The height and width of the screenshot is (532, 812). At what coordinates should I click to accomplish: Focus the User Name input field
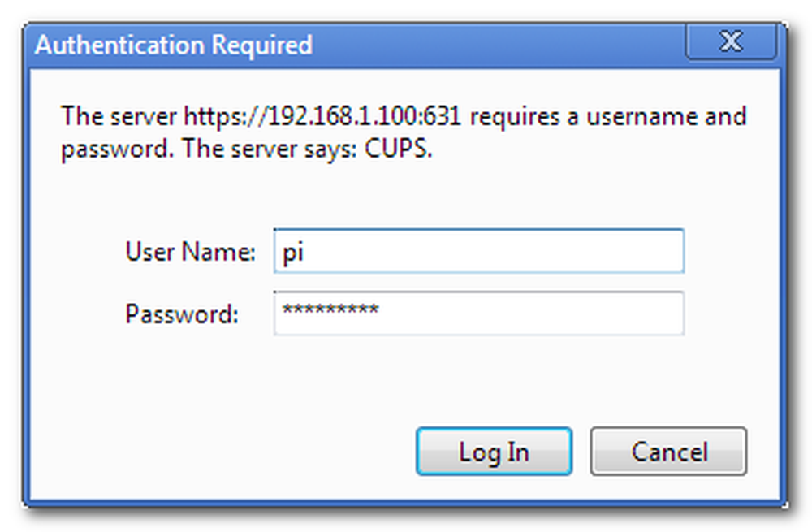tap(479, 251)
